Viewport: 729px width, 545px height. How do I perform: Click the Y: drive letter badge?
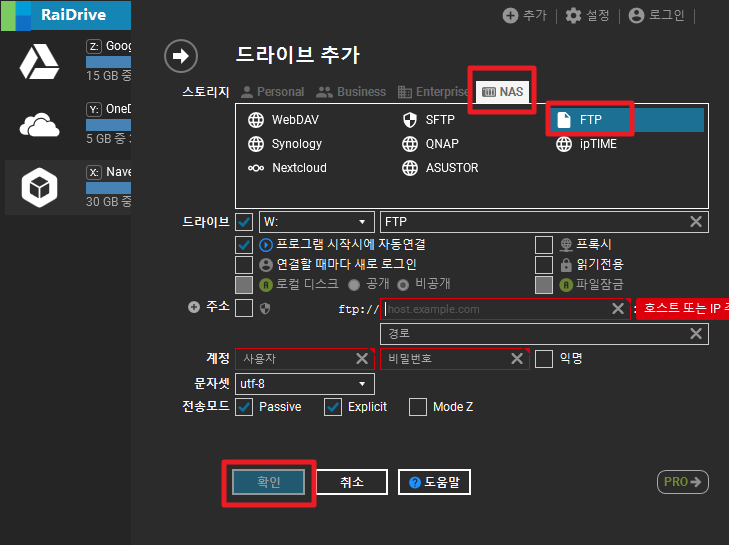point(94,109)
